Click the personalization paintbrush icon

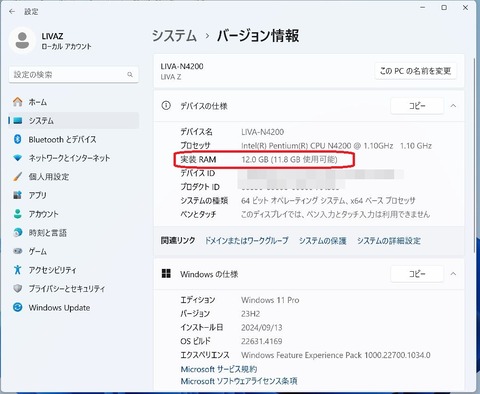point(18,176)
